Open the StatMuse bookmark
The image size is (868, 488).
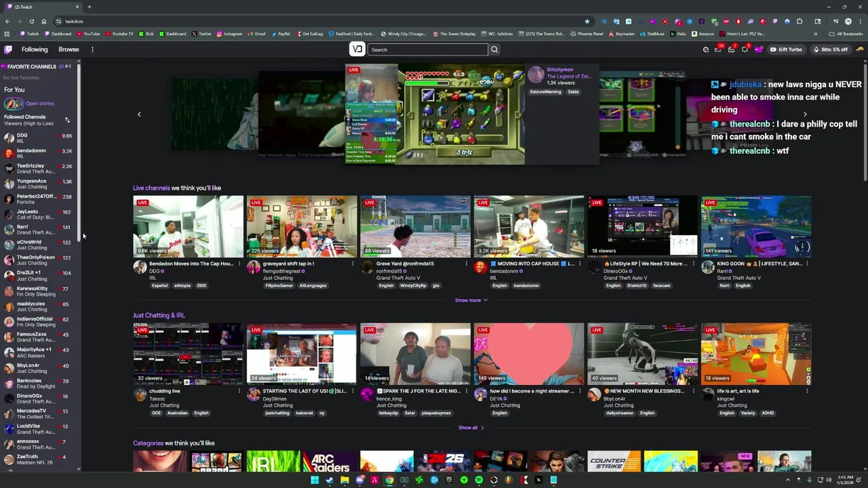[652, 33]
